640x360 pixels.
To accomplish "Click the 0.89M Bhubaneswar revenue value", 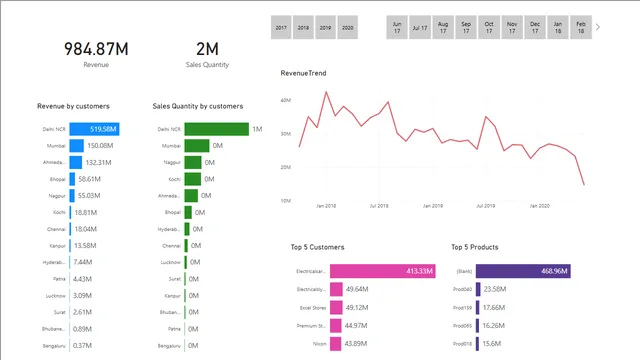I will click(82, 329).
